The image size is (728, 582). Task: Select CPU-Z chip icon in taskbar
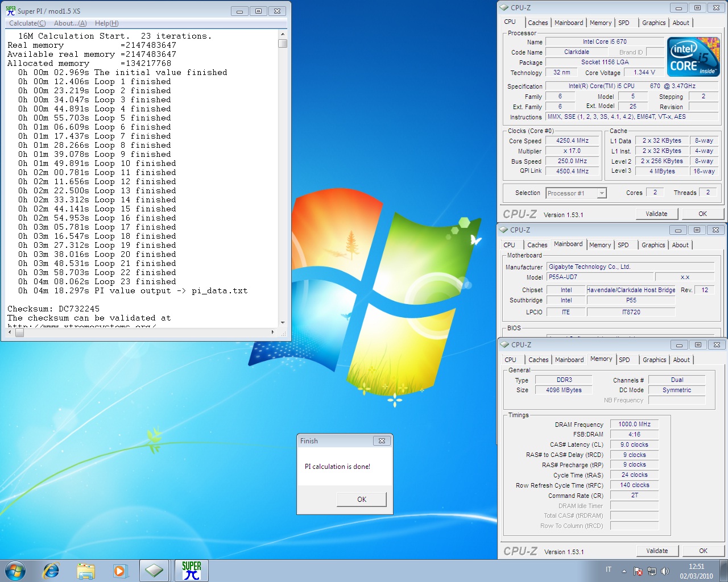coord(154,571)
